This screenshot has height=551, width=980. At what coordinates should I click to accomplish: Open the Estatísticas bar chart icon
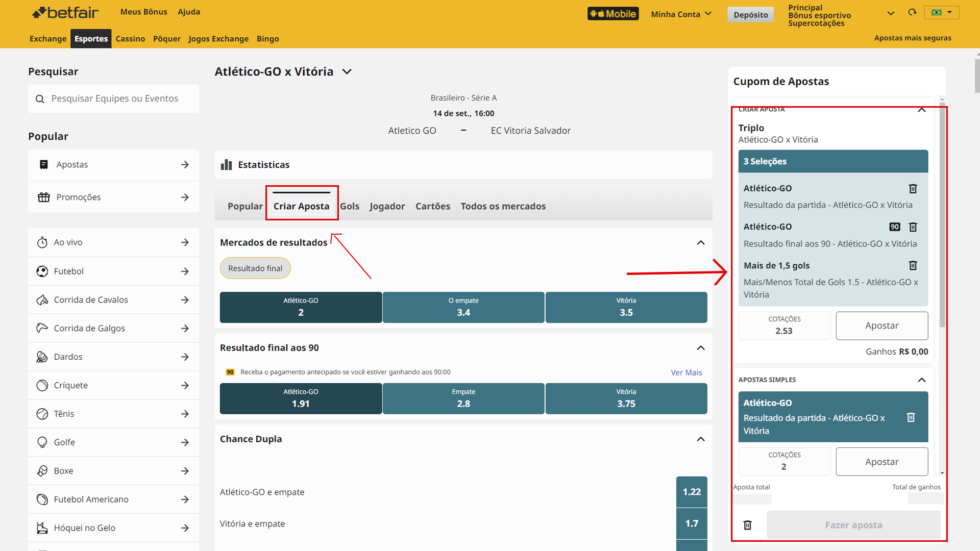tap(227, 165)
